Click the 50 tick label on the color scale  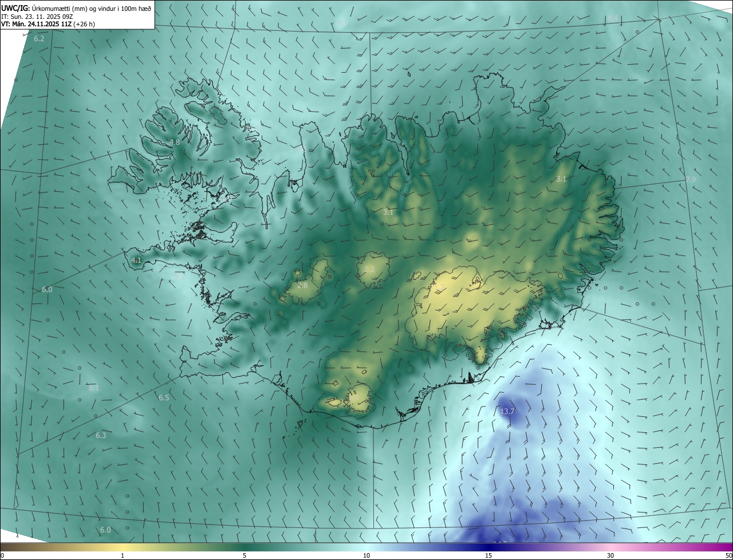pyautogui.click(x=728, y=555)
